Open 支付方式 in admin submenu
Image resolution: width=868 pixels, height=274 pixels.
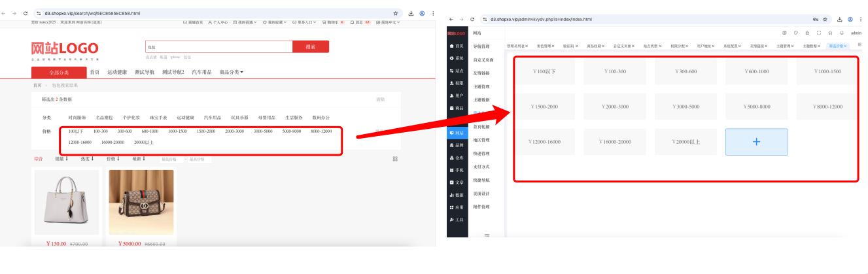tap(481, 167)
